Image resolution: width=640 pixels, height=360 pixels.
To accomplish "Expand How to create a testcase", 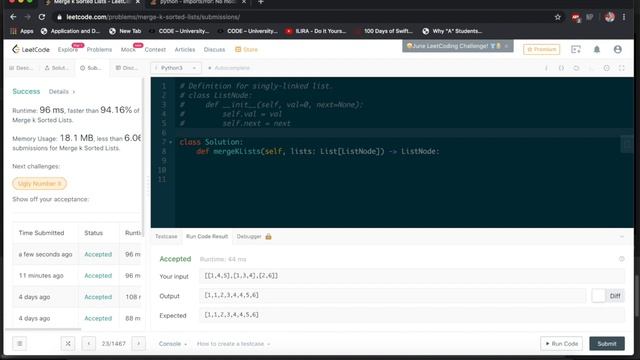I will [233, 344].
